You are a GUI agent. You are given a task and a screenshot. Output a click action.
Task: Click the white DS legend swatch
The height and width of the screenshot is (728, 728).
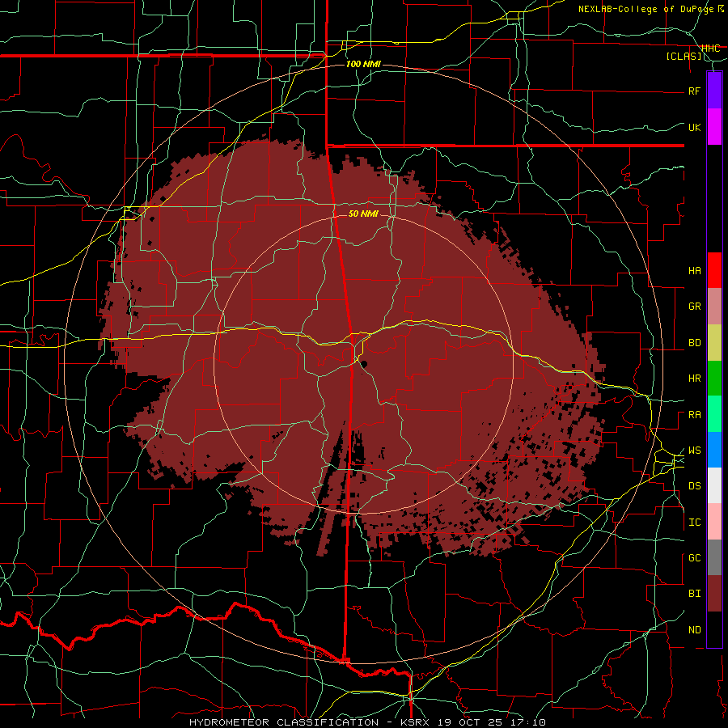click(x=714, y=485)
